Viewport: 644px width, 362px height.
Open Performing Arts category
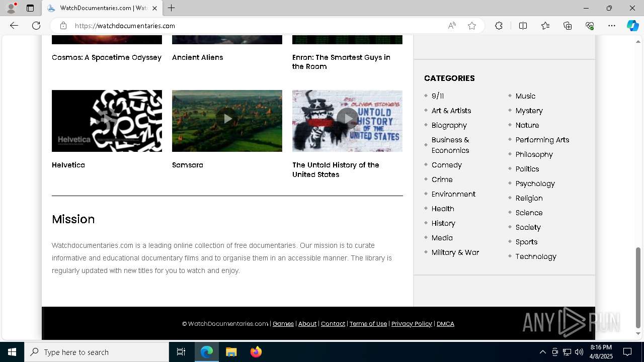point(542,140)
